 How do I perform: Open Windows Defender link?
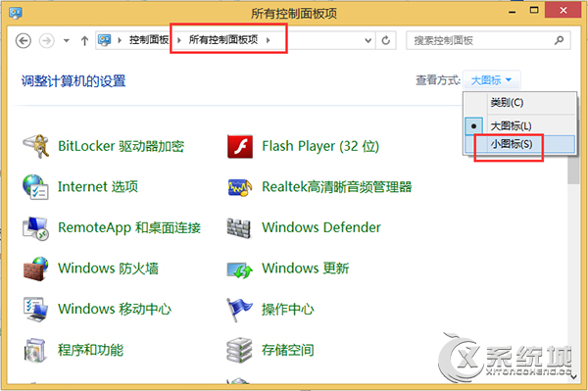tap(321, 227)
